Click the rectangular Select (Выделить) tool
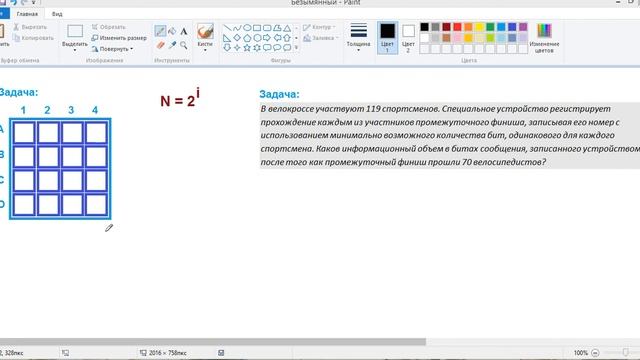Image resolution: width=640 pixels, height=360 pixels. click(x=75, y=31)
